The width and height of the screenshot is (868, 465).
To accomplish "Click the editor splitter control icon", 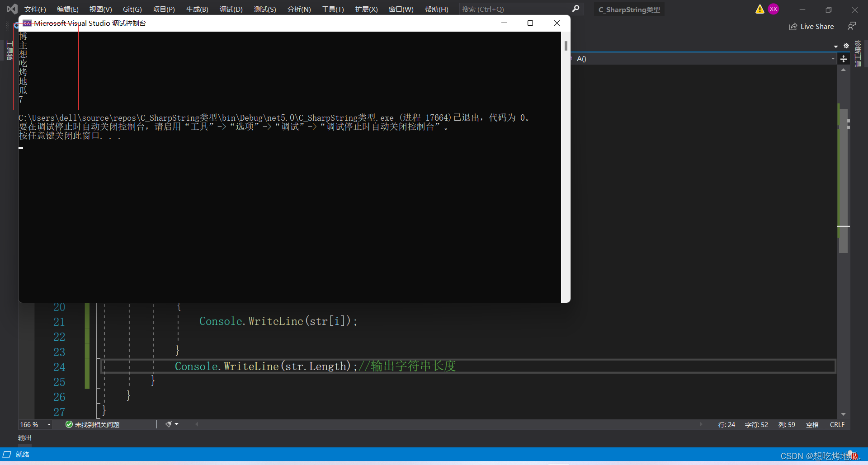I will [844, 59].
